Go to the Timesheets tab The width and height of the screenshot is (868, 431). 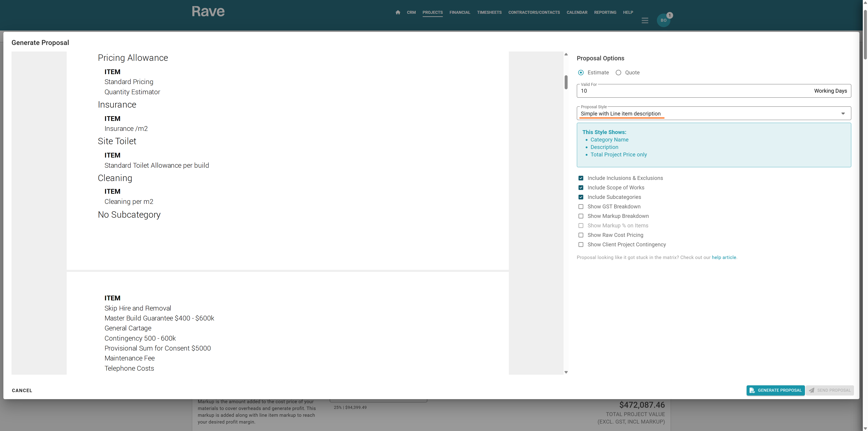click(489, 12)
